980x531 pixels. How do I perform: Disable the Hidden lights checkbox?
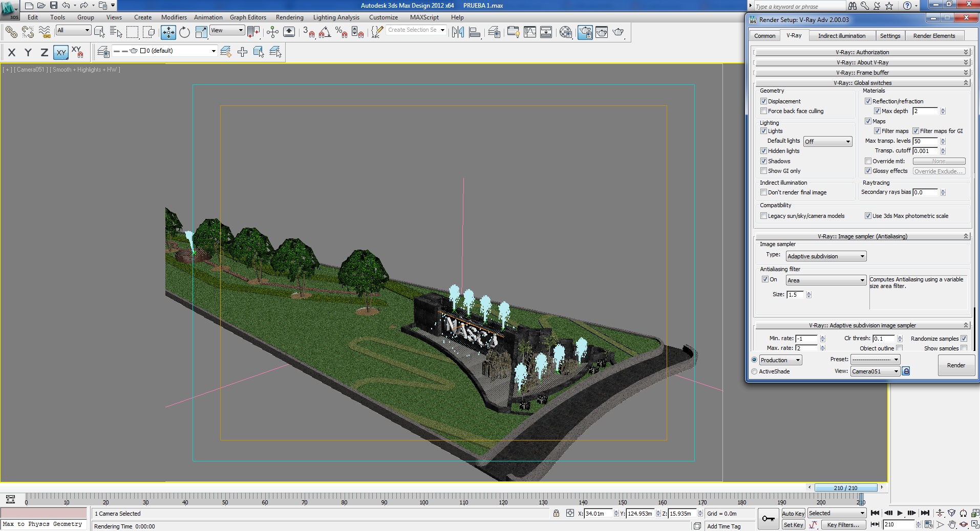[x=763, y=151]
